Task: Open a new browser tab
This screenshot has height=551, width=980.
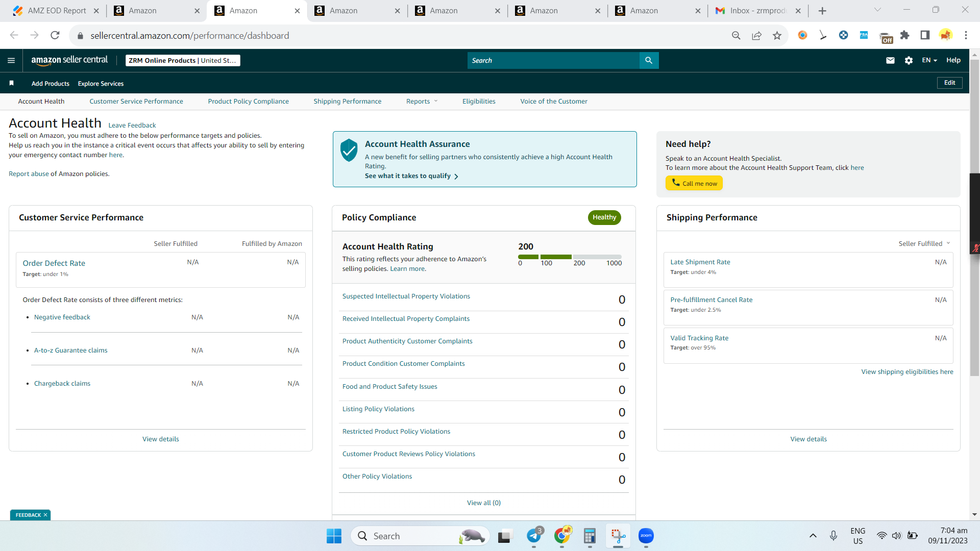Action: tap(822, 11)
